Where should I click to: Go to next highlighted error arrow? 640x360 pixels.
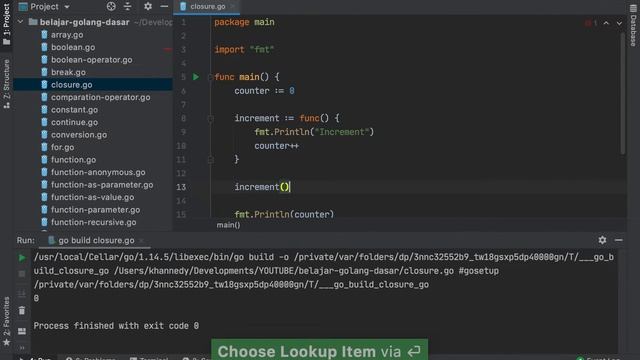tap(619, 23)
